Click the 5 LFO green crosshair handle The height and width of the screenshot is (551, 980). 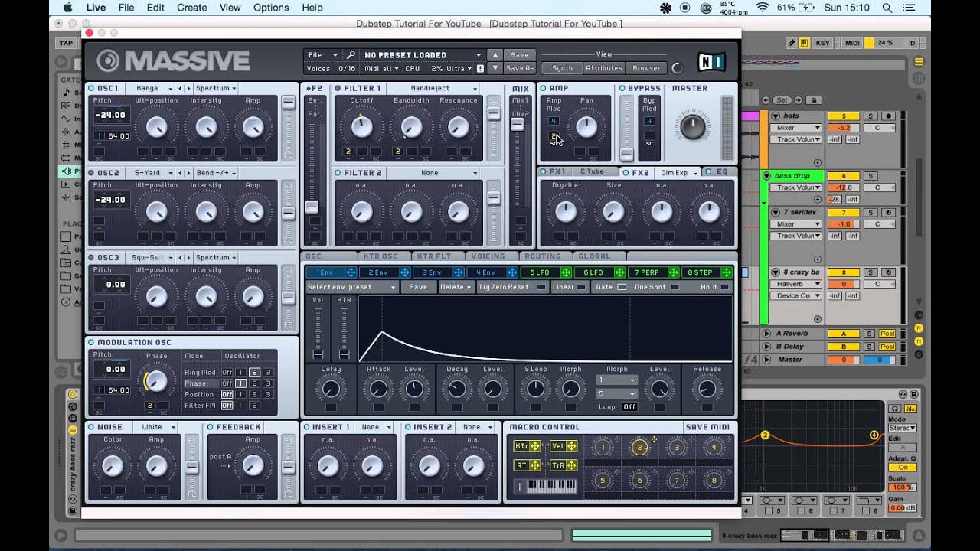(566, 272)
